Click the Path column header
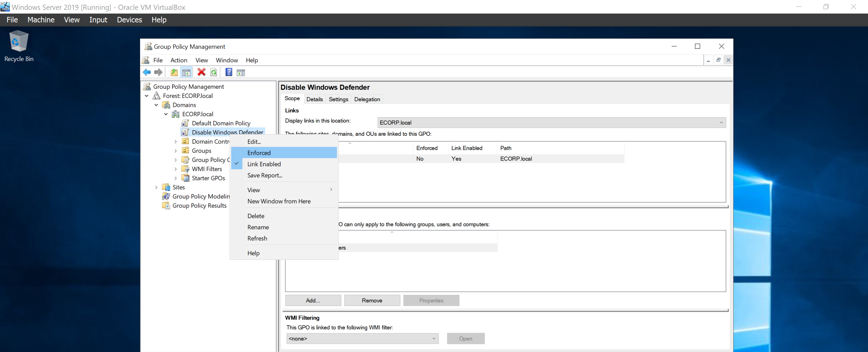 click(x=560, y=148)
